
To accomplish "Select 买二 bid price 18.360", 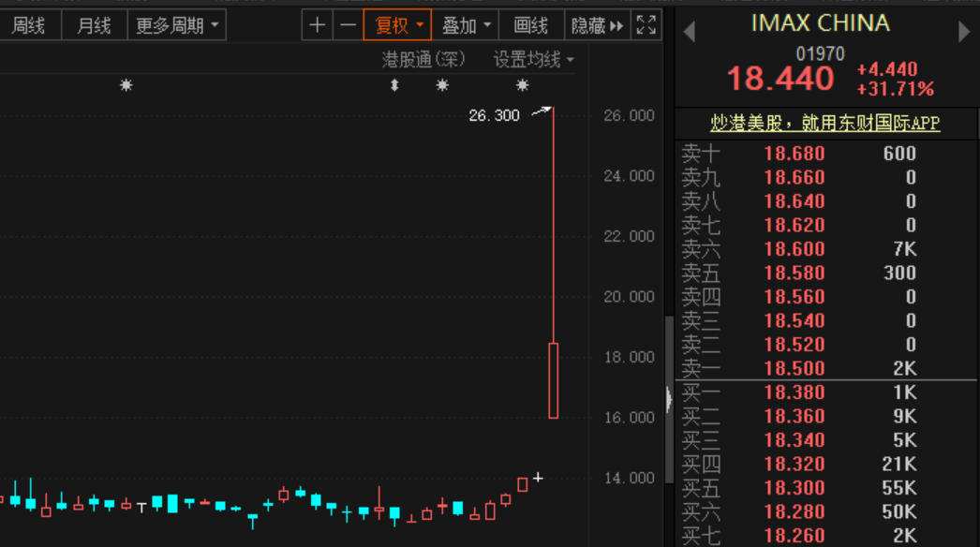I will [794, 417].
